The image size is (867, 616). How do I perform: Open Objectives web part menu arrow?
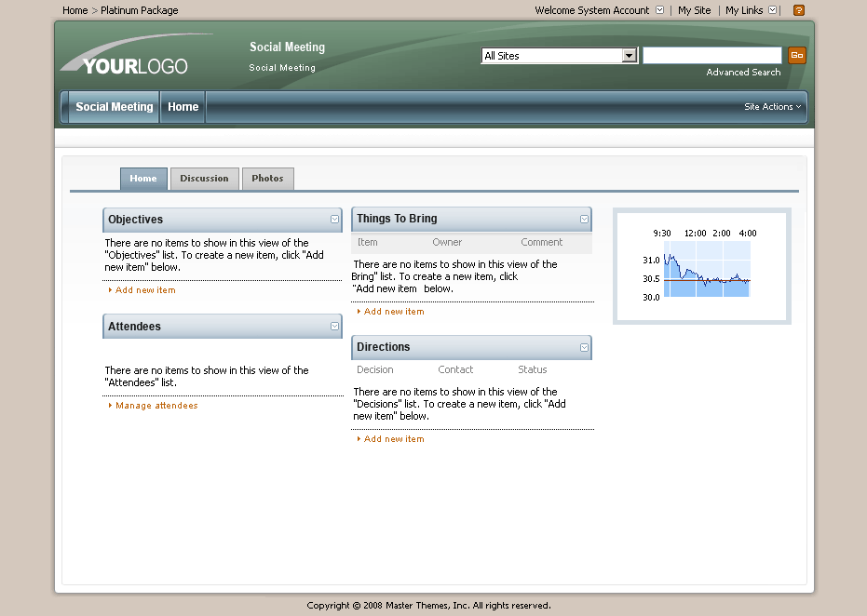[335, 220]
